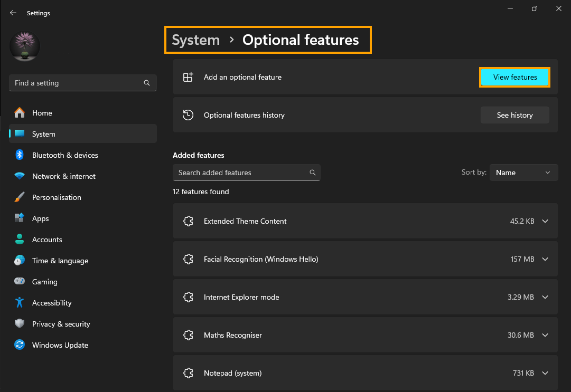Image resolution: width=571 pixels, height=392 pixels.
Task: Select Gaming in the sidebar
Action: pos(82,281)
